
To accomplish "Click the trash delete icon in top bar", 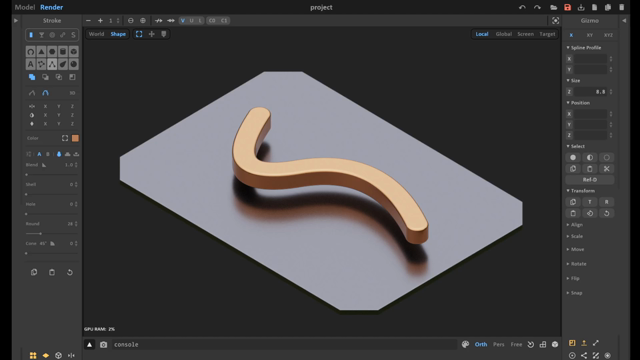I will point(622,7).
